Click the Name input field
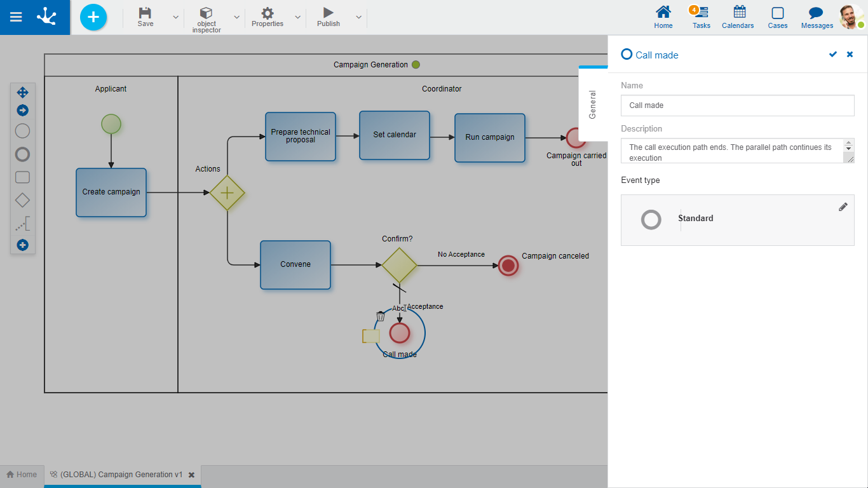 coord(737,105)
